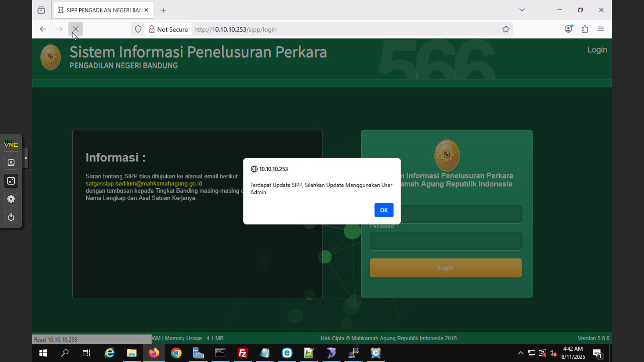Stop page loading with the X button

75,29
